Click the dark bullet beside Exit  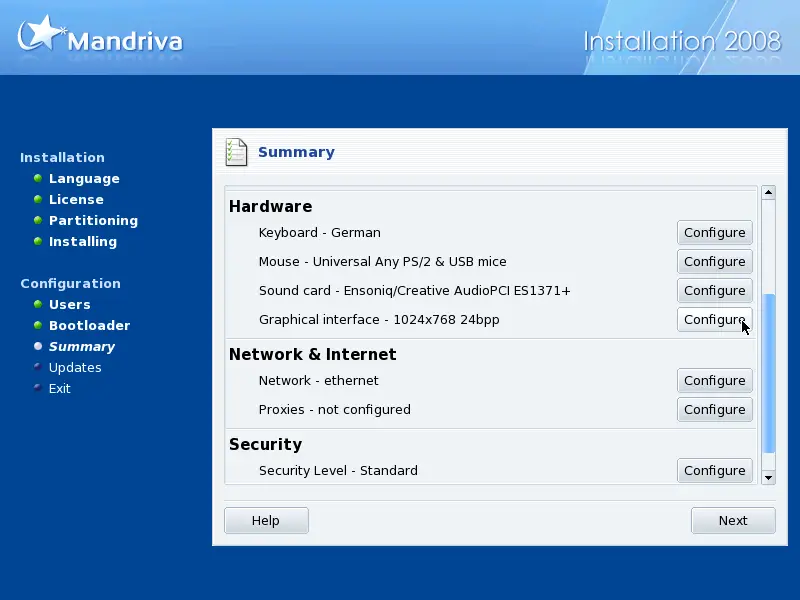(x=38, y=387)
